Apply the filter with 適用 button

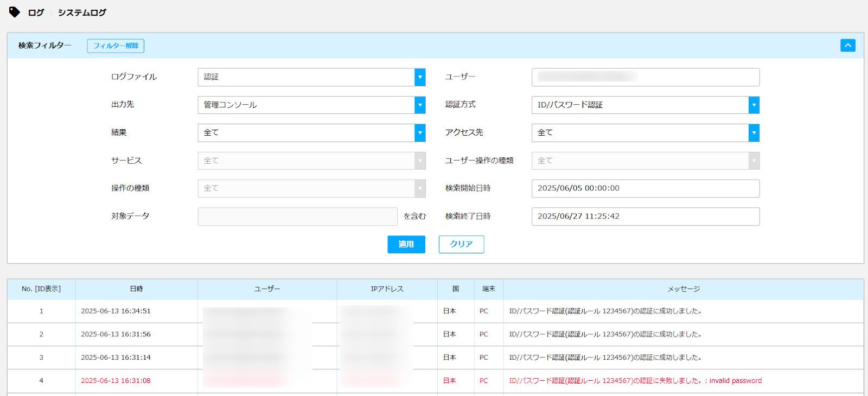point(406,244)
